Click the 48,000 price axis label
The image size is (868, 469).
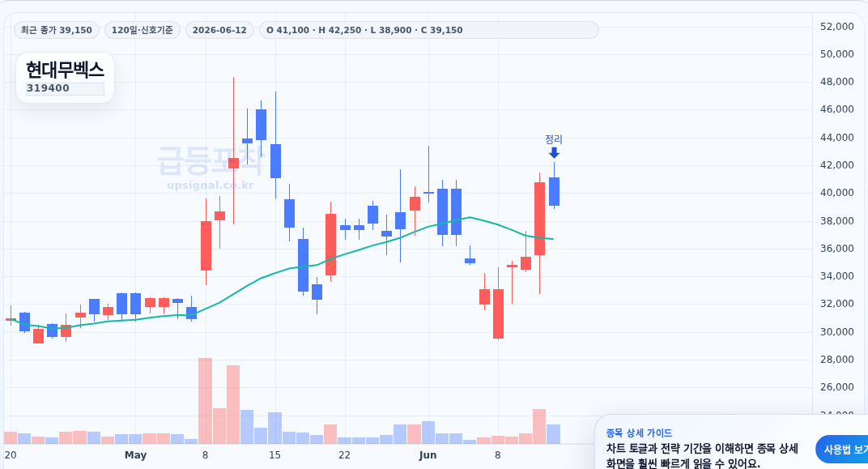coord(837,81)
